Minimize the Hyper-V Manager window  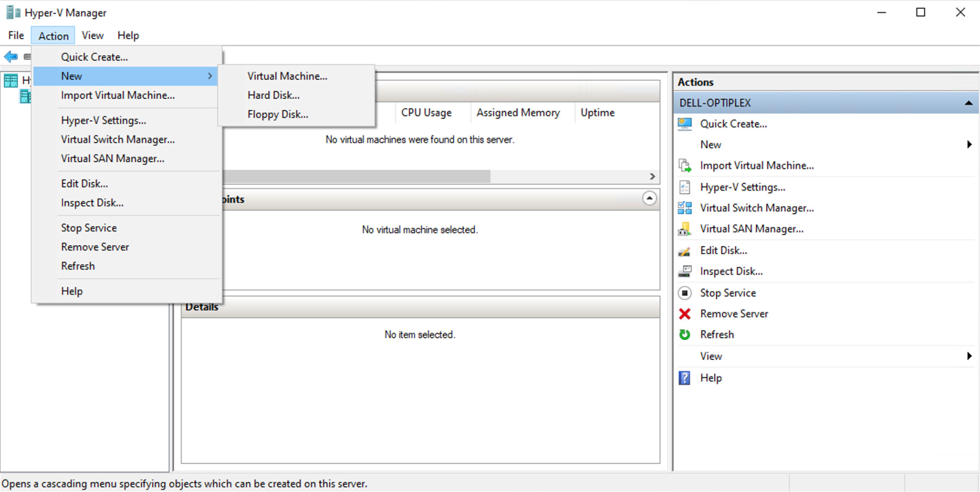point(881,13)
